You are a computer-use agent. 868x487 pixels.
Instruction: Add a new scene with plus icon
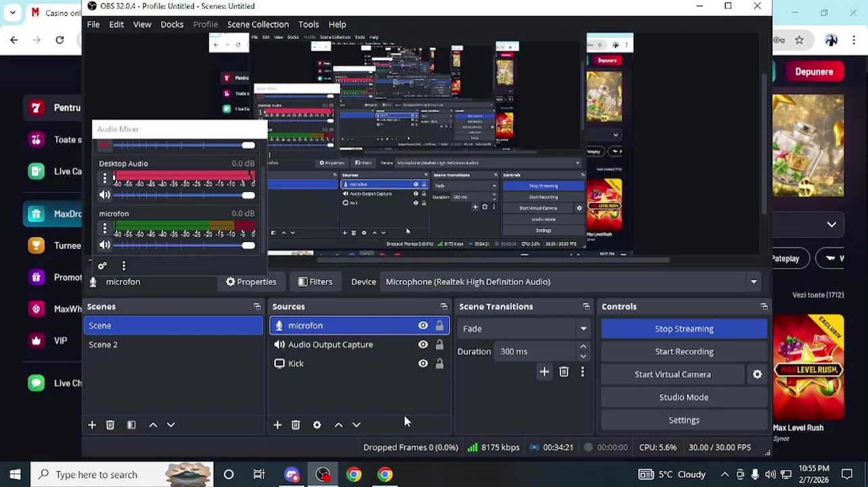[92, 425]
